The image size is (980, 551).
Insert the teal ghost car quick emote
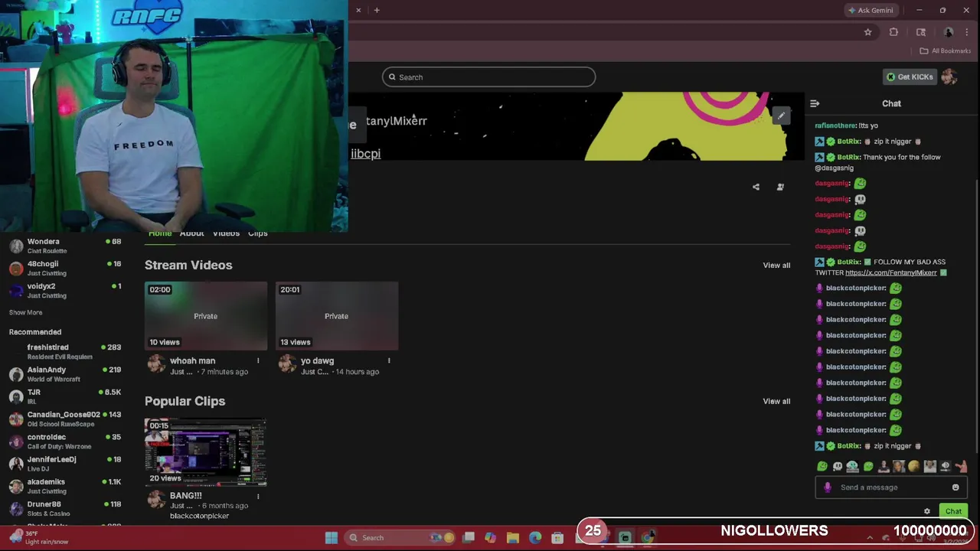point(852,466)
